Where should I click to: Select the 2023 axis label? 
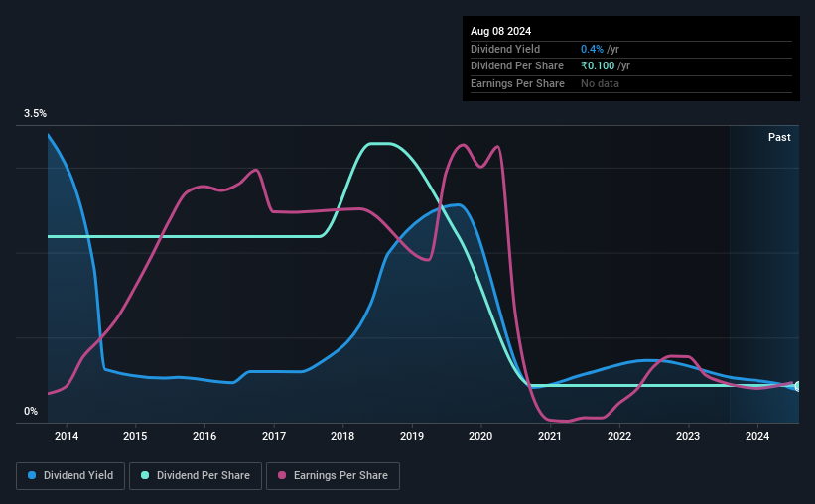[x=688, y=436]
